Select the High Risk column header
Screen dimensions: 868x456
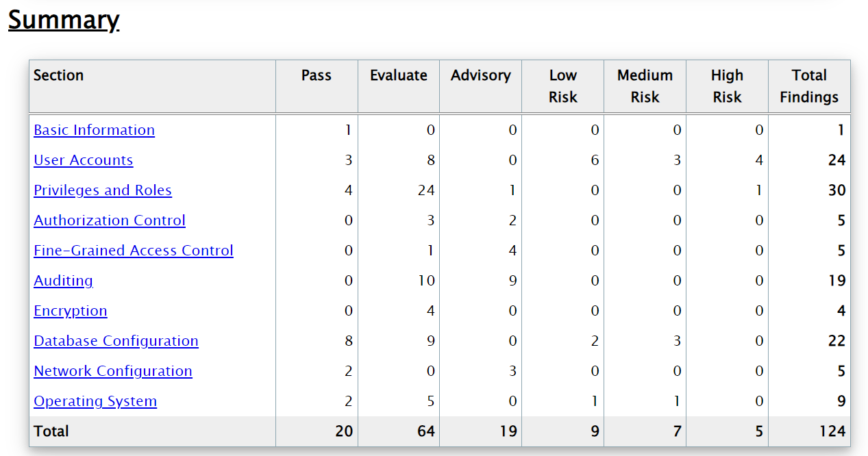point(728,86)
